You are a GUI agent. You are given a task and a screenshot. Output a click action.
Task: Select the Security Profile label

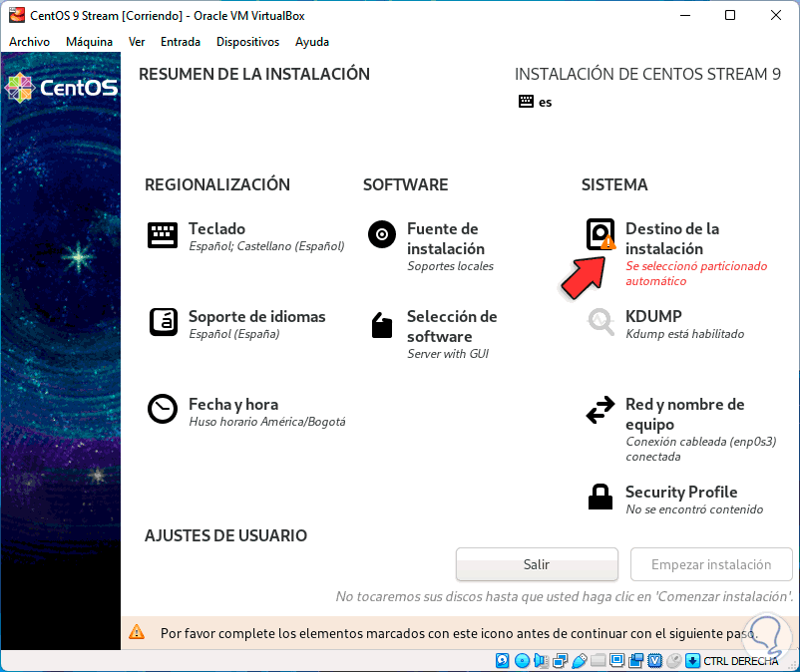(x=681, y=492)
